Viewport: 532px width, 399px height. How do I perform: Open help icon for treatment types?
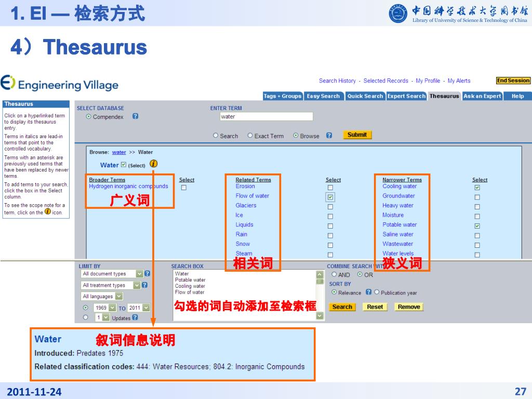click(x=144, y=285)
